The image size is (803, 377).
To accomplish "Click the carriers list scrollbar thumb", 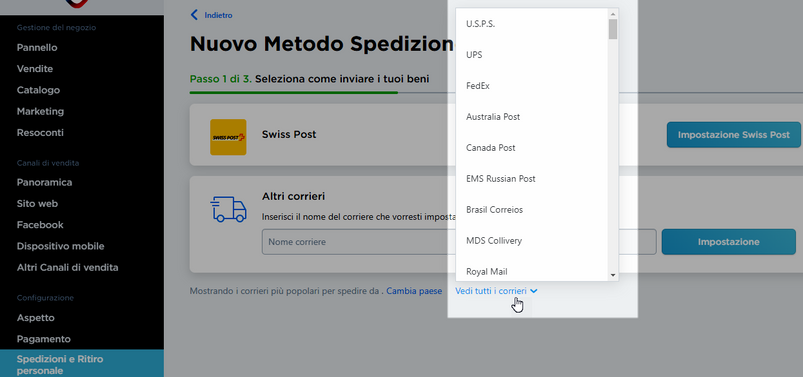I will click(x=613, y=29).
